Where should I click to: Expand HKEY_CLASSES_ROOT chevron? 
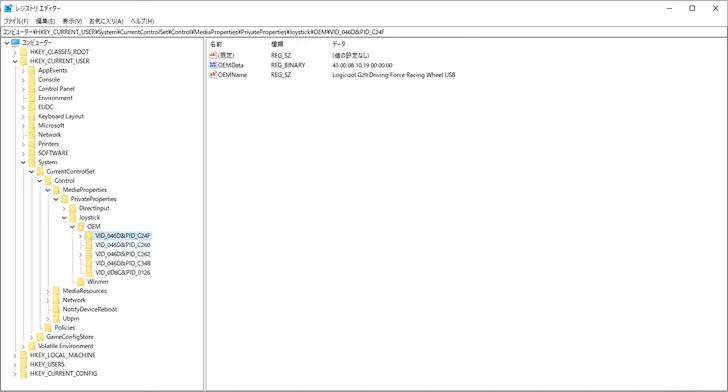15,52
